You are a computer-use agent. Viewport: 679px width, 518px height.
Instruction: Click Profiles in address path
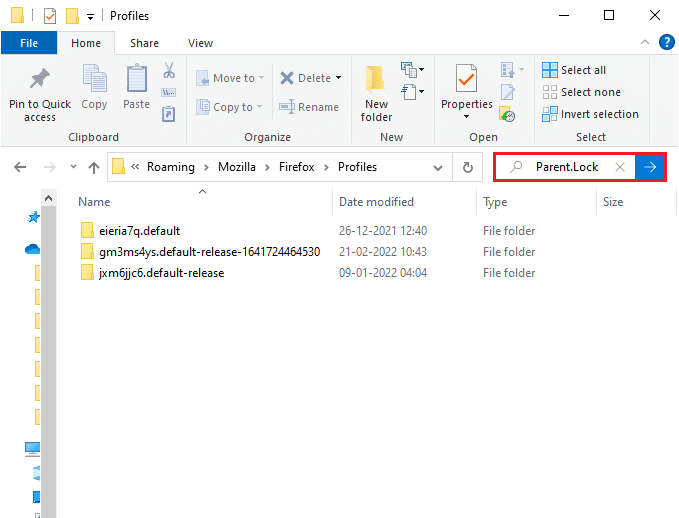coord(357,167)
